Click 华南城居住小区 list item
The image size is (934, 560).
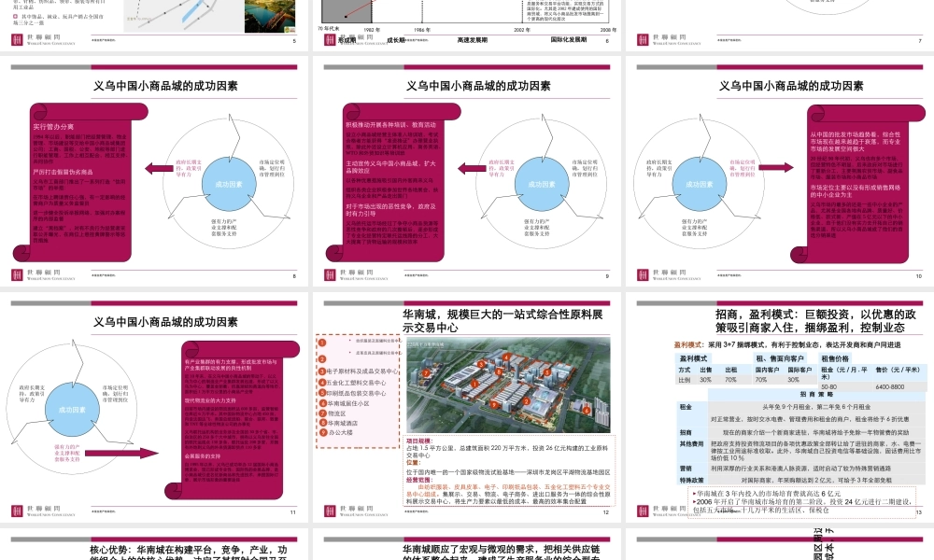click(347, 403)
